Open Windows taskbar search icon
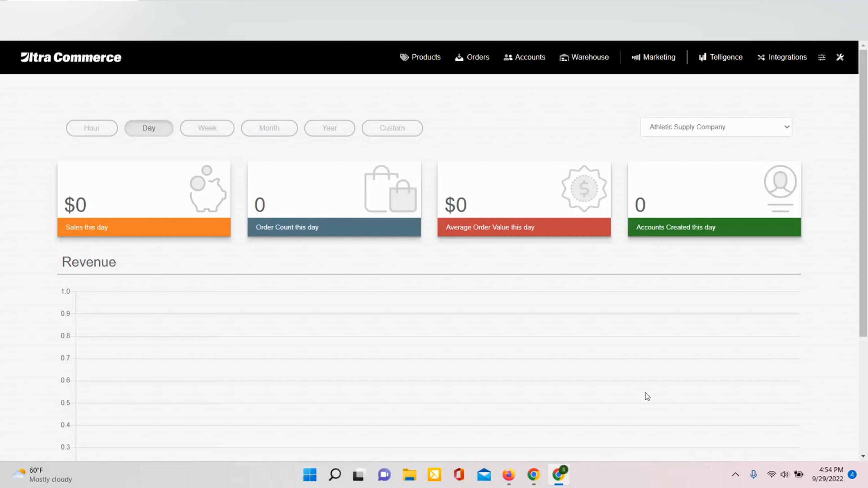 click(335, 475)
